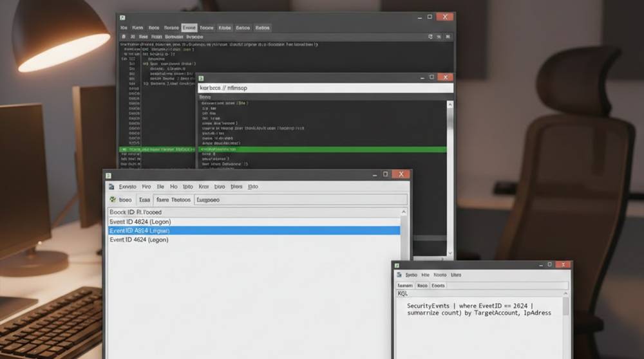Click the 'Eupooeo' field in event window toolbar
Viewport: 644px width, 359px height.
301,200
